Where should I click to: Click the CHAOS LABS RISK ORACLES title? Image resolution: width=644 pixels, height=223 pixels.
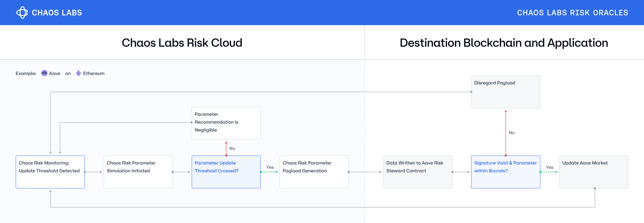(x=573, y=13)
